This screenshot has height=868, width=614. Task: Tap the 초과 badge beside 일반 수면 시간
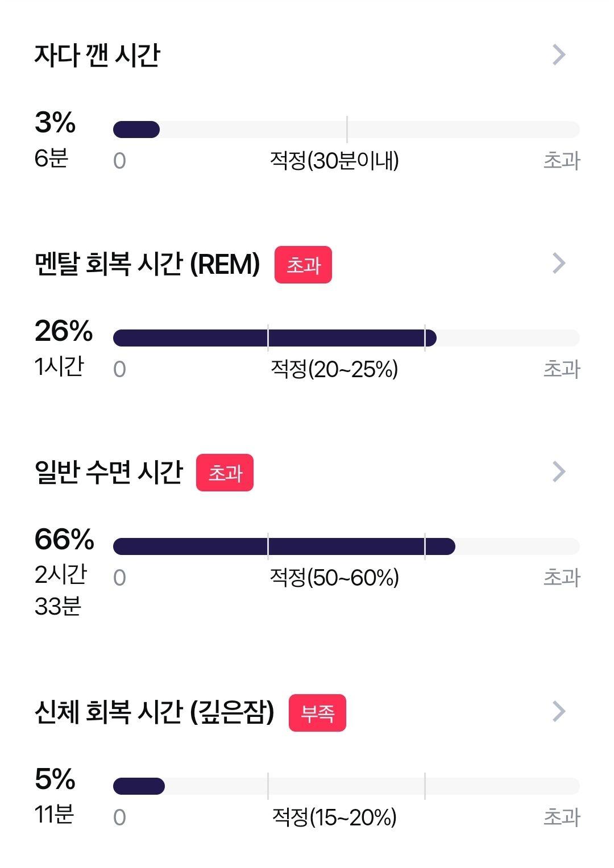coord(225,473)
